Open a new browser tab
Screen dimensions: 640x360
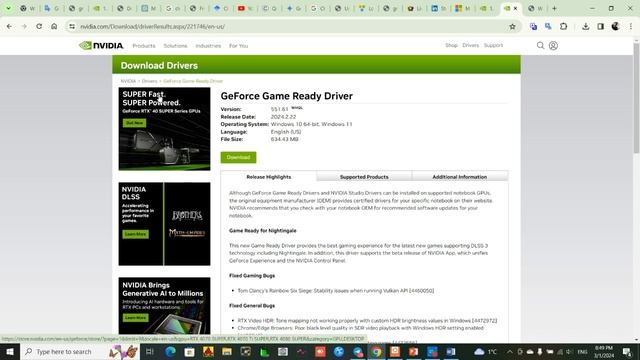554,8
